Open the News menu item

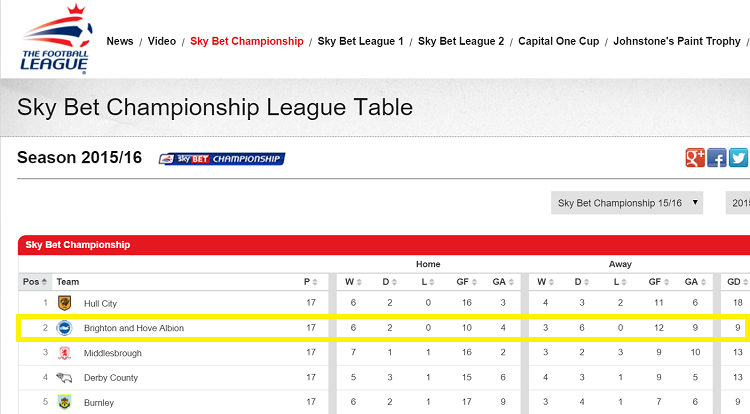pos(120,41)
